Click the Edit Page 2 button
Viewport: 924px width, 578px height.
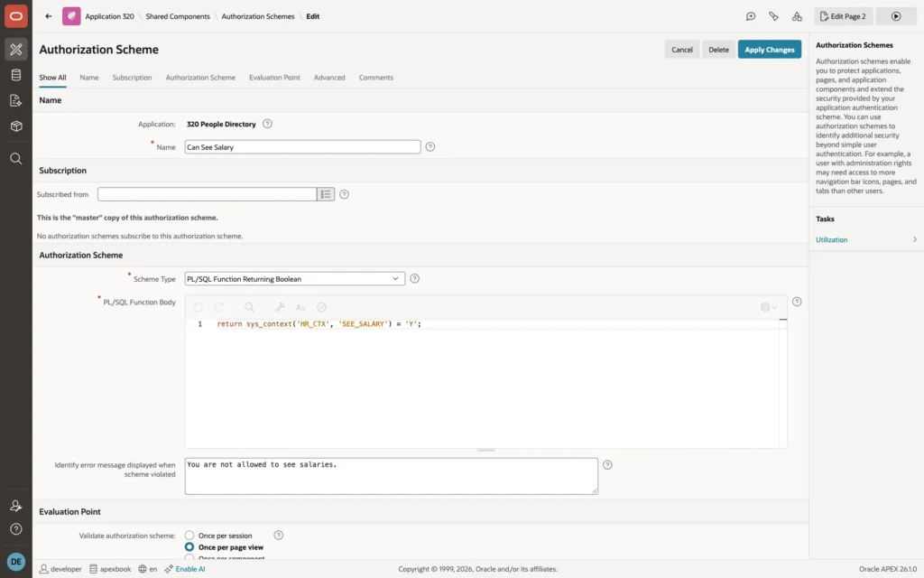(844, 16)
